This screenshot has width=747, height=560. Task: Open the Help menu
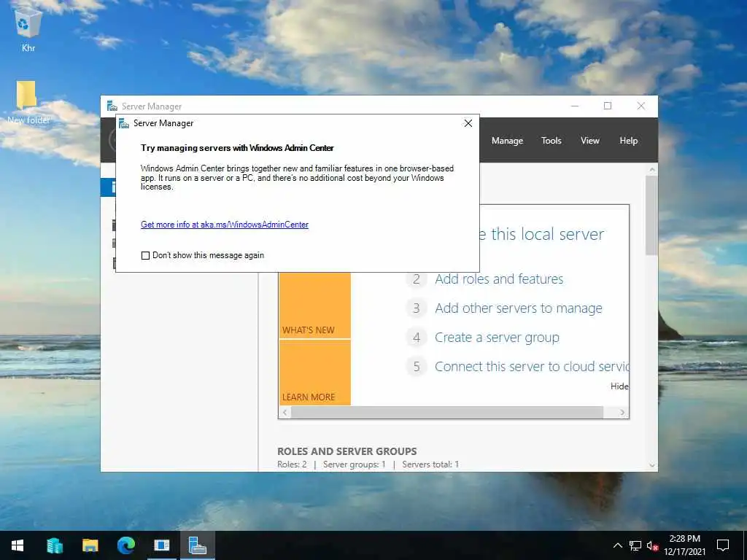(628, 141)
